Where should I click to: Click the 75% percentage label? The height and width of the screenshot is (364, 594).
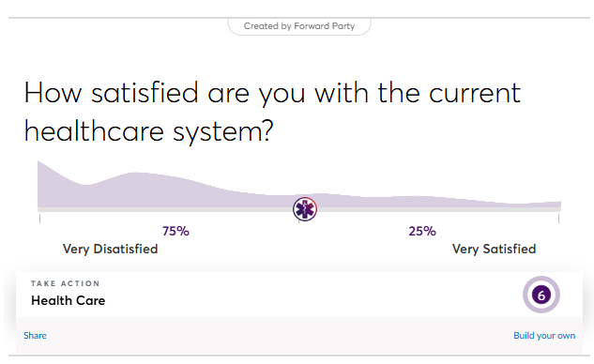pyautogui.click(x=175, y=231)
